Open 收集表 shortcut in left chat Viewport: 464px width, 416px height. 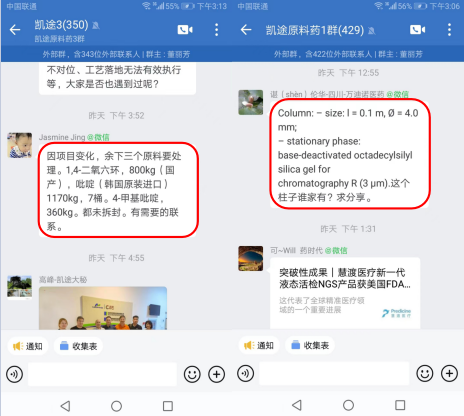click(78, 346)
